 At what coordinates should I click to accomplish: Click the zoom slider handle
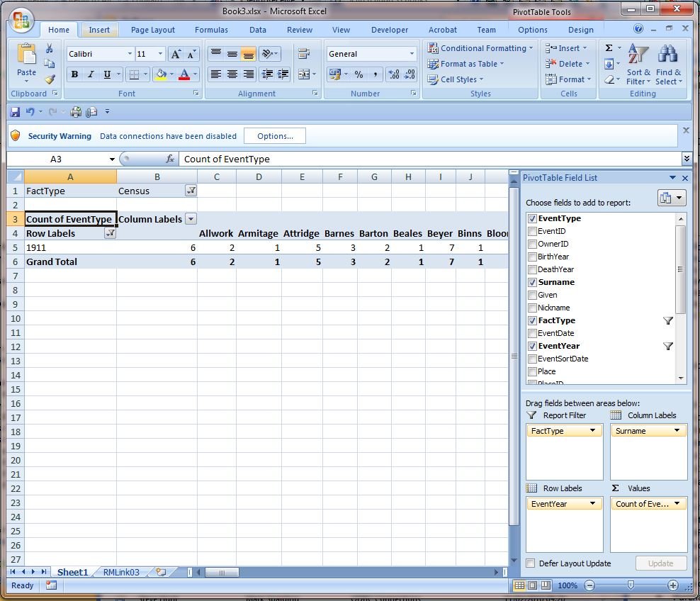point(631,585)
